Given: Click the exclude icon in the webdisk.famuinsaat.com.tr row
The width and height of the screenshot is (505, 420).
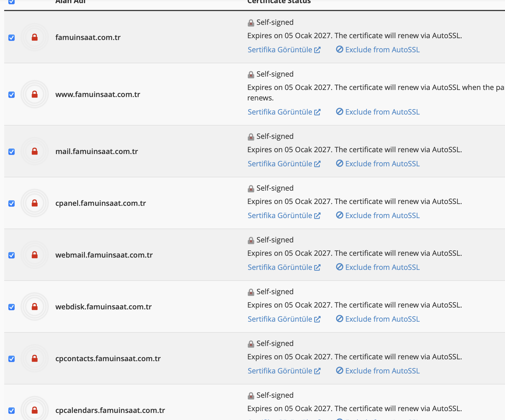Looking at the screenshot, I should coord(340,319).
